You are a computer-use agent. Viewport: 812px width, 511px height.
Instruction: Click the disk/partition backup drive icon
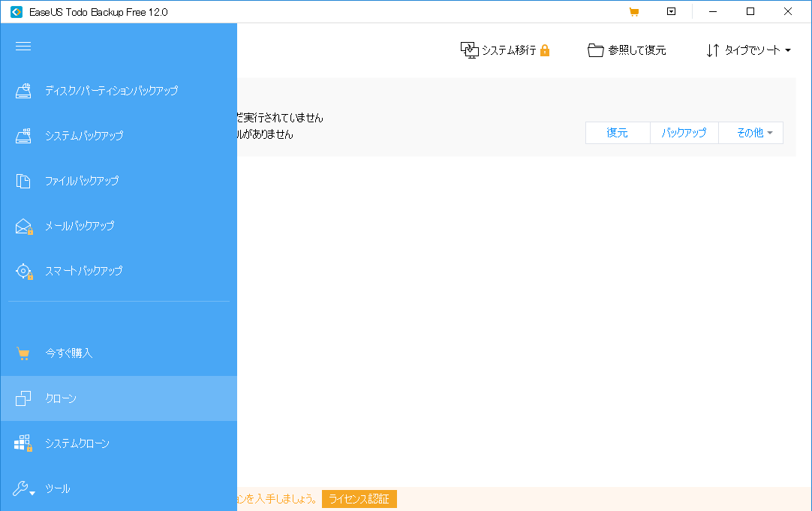tap(24, 91)
